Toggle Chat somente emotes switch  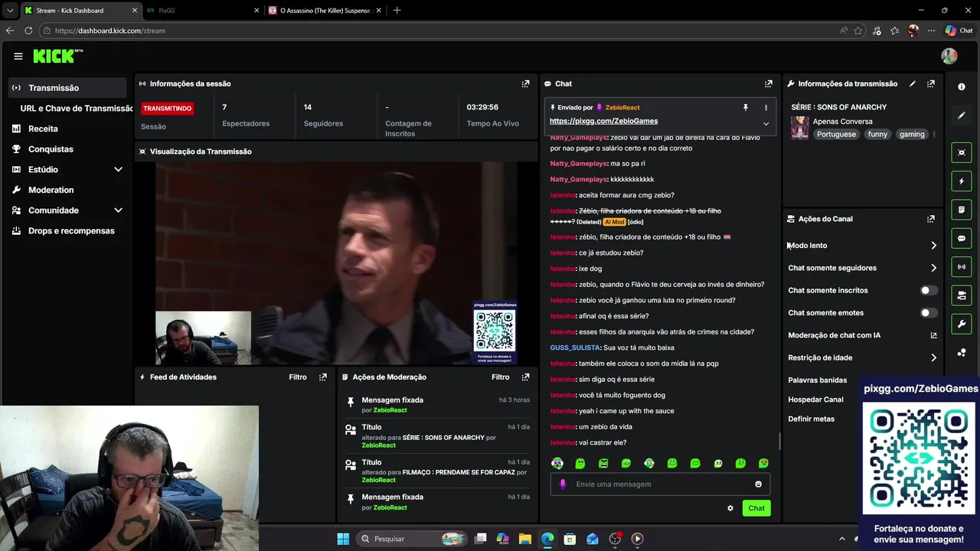coord(928,312)
